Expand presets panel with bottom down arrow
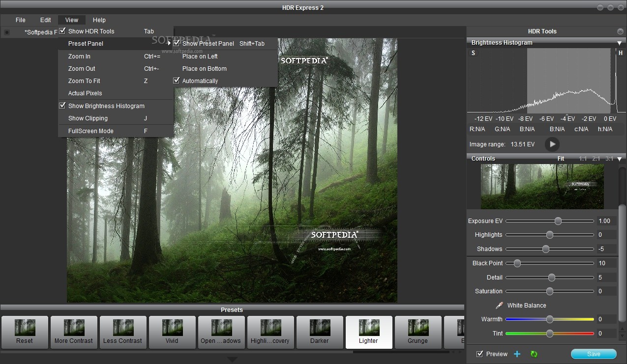 [x=232, y=359]
